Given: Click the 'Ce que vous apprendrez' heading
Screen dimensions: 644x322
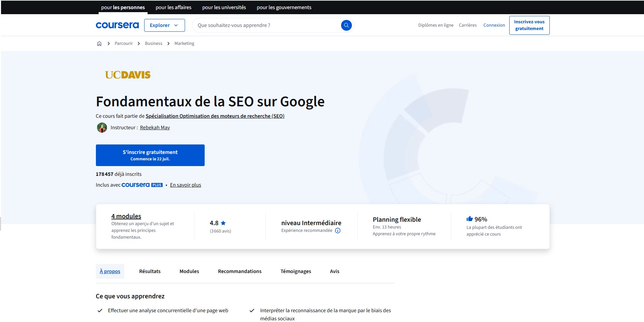Looking at the screenshot, I should 130,296.
